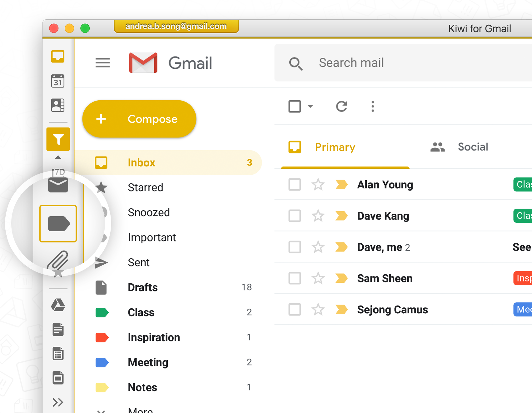Open the Drafts folder

[168, 287]
